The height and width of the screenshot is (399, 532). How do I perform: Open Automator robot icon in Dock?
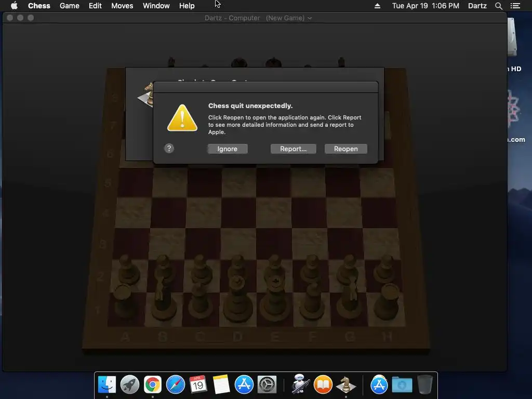click(x=300, y=384)
